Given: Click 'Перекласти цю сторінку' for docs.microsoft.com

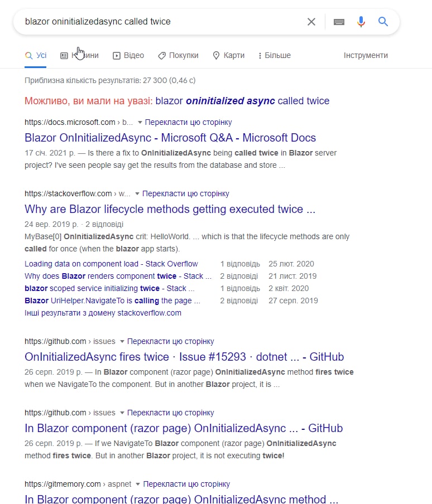Looking at the screenshot, I should [188, 123].
